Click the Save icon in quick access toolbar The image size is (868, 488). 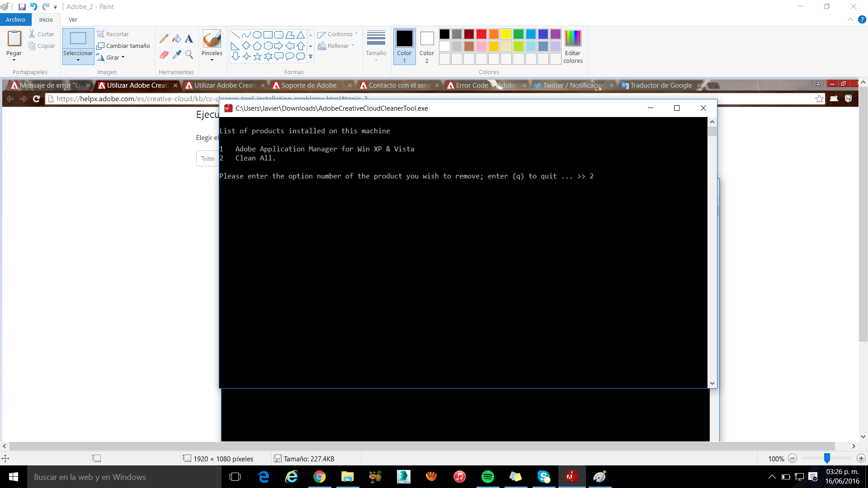click(x=22, y=7)
